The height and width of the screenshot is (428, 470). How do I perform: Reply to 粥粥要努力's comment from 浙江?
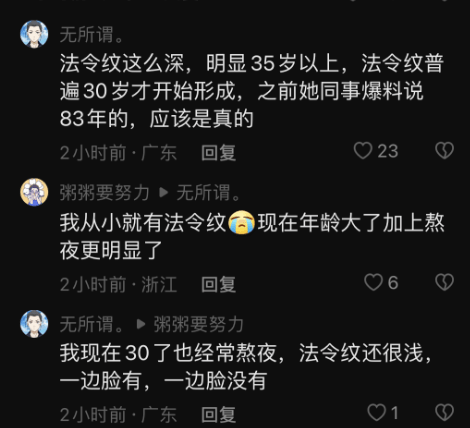tap(219, 284)
